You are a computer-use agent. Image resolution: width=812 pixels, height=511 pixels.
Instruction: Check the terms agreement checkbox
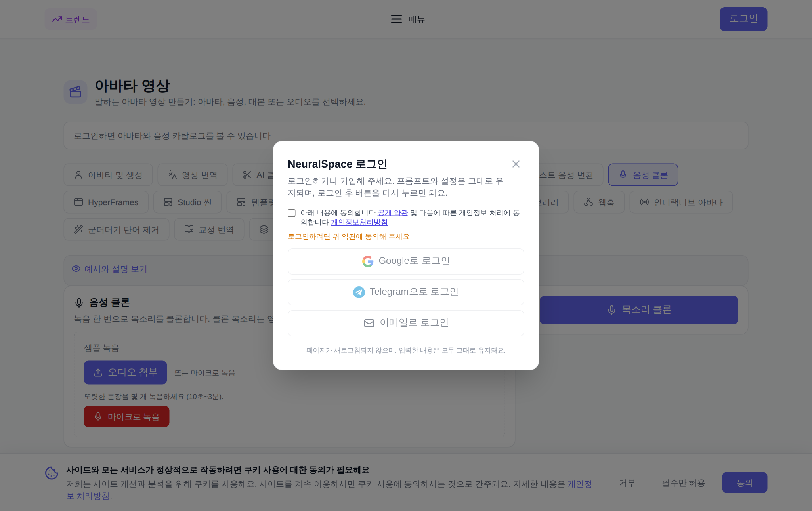click(292, 213)
